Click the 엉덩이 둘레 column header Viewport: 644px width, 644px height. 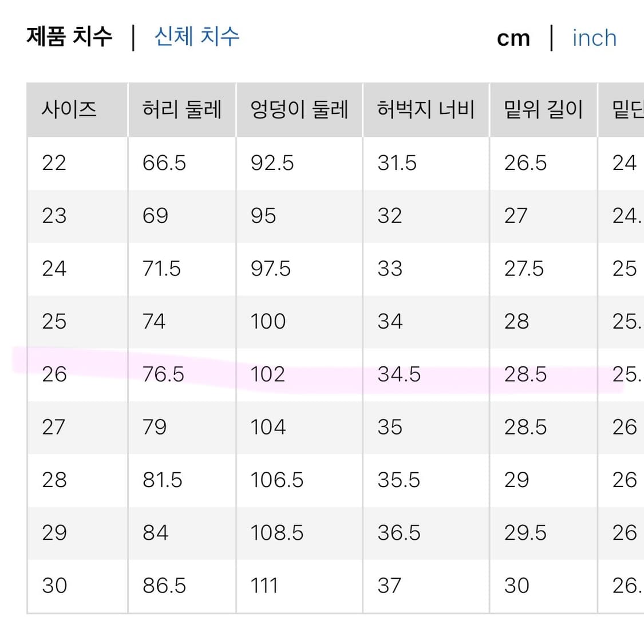tap(299, 109)
